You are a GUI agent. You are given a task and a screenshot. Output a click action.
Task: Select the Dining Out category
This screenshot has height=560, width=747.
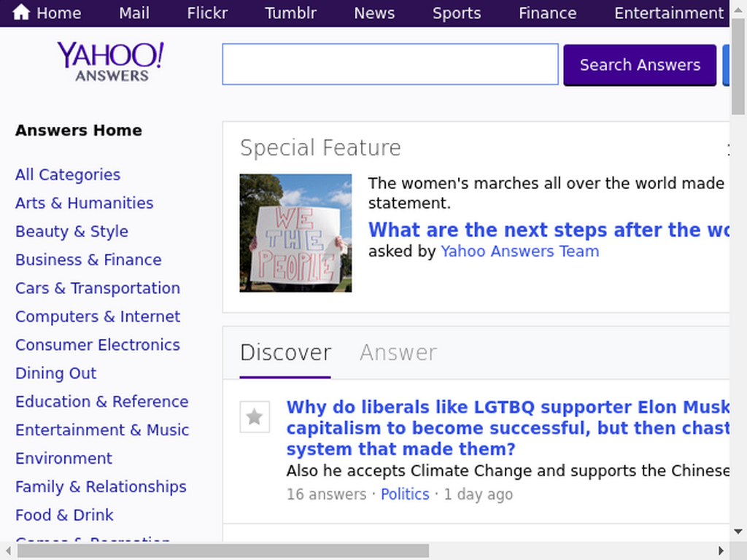[x=55, y=373]
